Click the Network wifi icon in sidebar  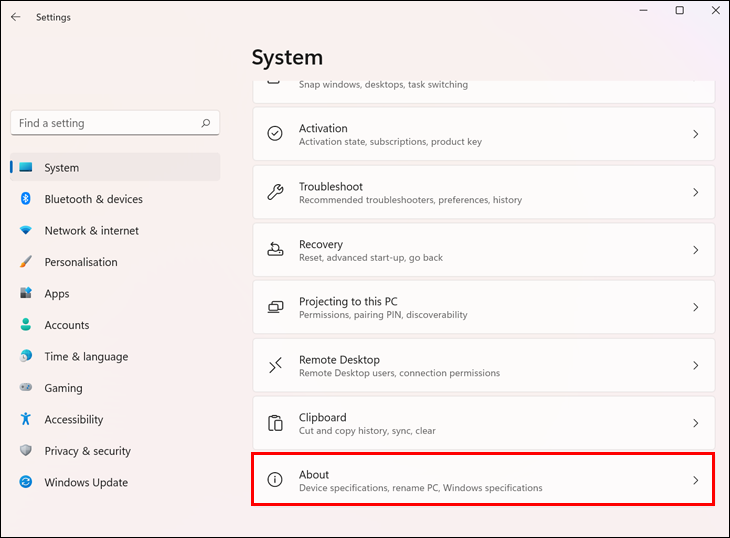coord(26,230)
